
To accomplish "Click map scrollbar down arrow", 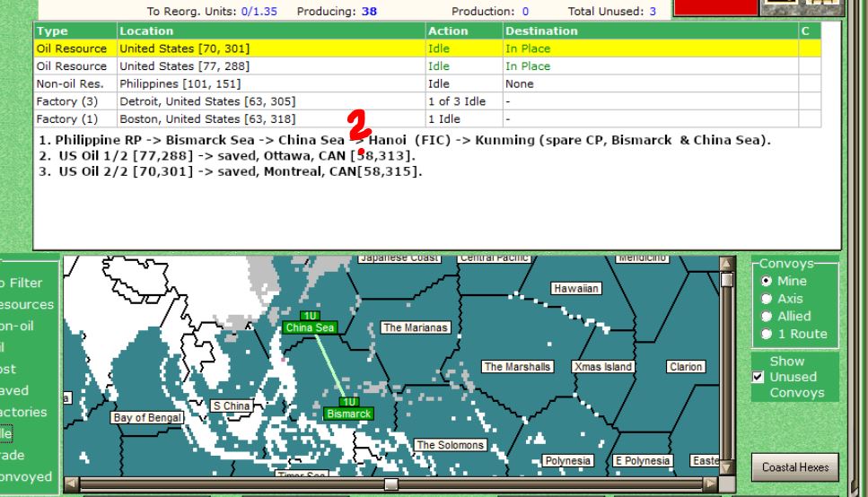I will tap(727, 467).
